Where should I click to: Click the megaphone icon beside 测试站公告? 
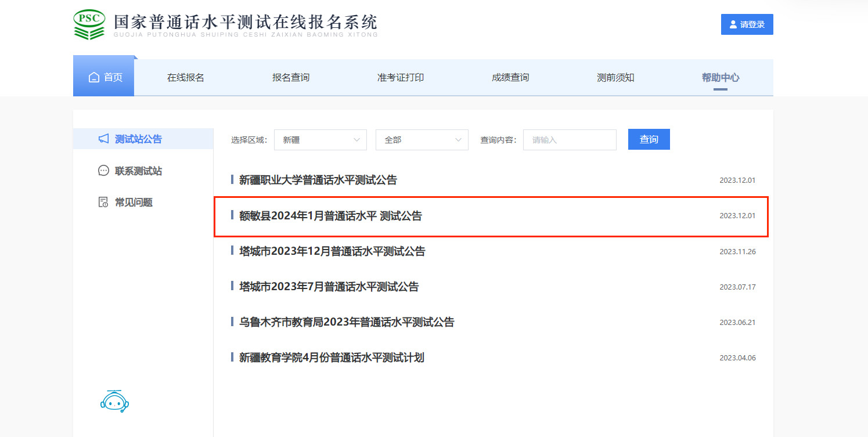[x=104, y=139]
